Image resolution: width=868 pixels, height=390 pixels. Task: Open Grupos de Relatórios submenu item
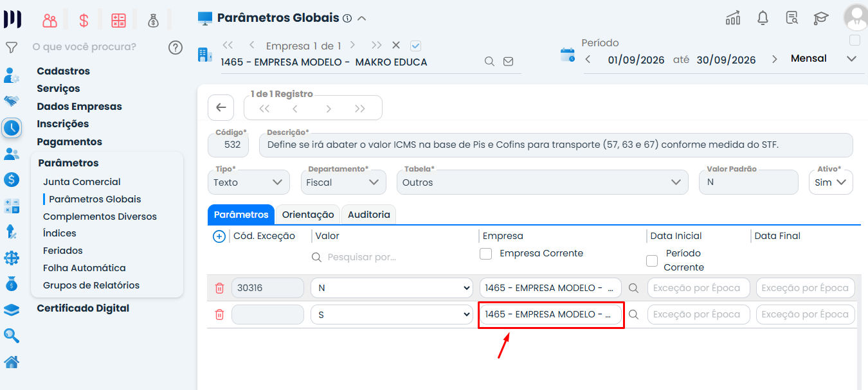point(91,285)
